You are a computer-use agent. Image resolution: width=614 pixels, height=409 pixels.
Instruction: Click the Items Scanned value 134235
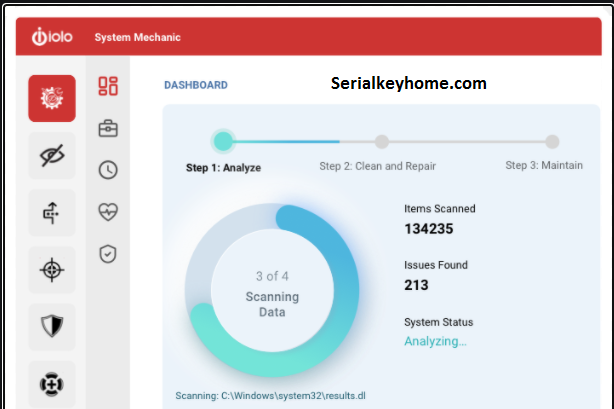(429, 229)
